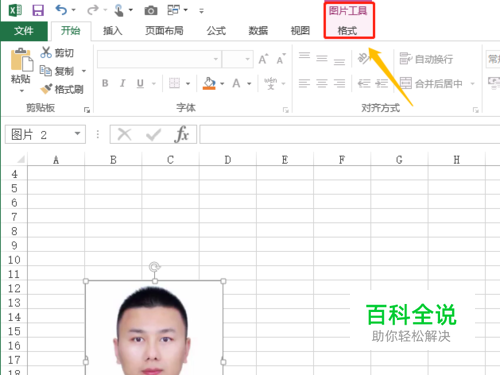
Task: Select column G header
Action: (399, 160)
